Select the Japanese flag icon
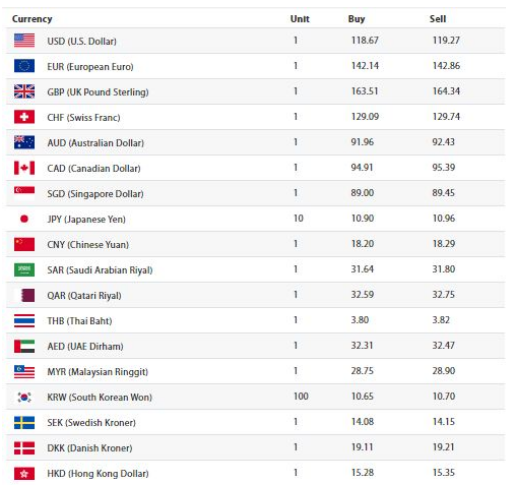This screenshot has height=489, width=506. tap(24, 219)
